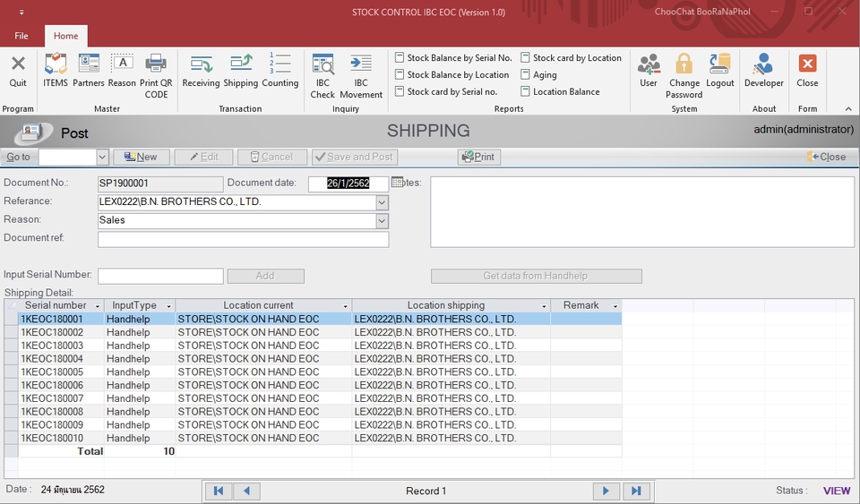Open Stock card by Location report

click(571, 57)
